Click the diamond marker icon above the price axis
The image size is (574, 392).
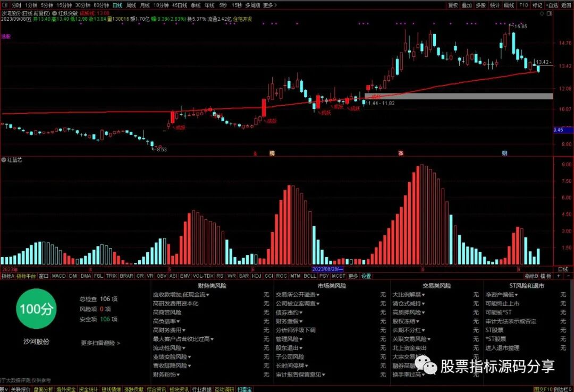click(x=542, y=13)
